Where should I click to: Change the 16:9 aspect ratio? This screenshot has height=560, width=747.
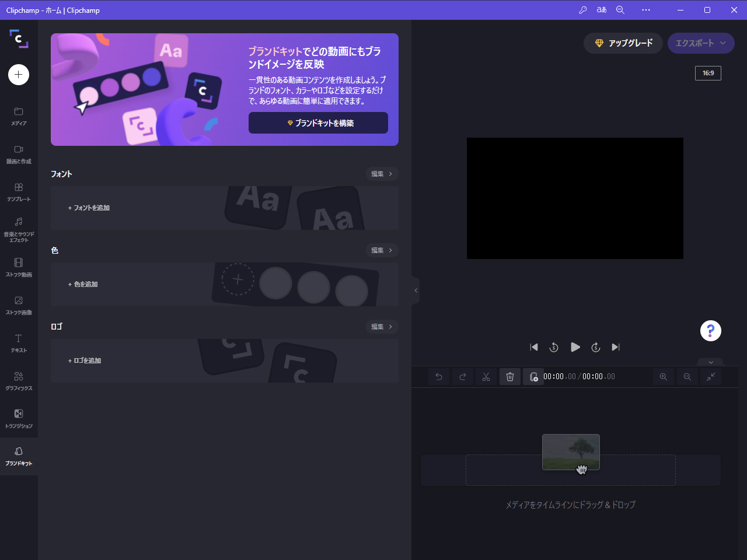pos(708,73)
